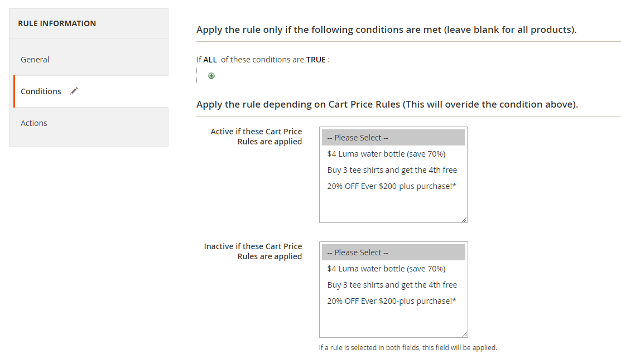The width and height of the screenshot is (621, 364).
Task: Pick "Buy 3 tee shirts" in the Active list
Action: click(392, 170)
